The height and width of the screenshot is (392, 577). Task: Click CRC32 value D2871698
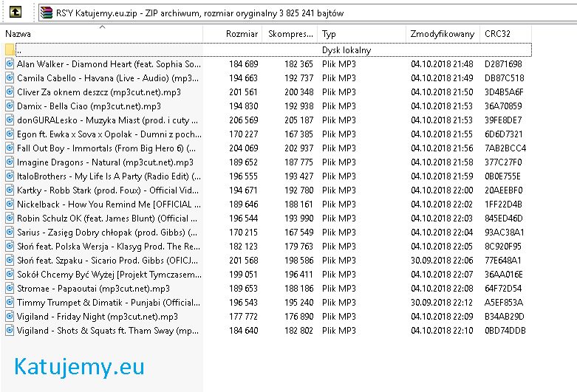coord(503,64)
